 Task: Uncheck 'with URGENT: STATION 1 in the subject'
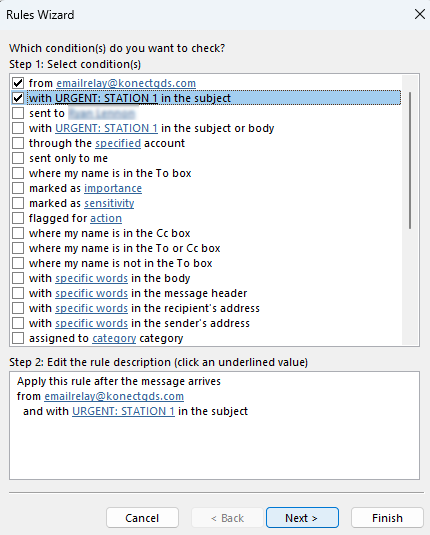tap(18, 98)
